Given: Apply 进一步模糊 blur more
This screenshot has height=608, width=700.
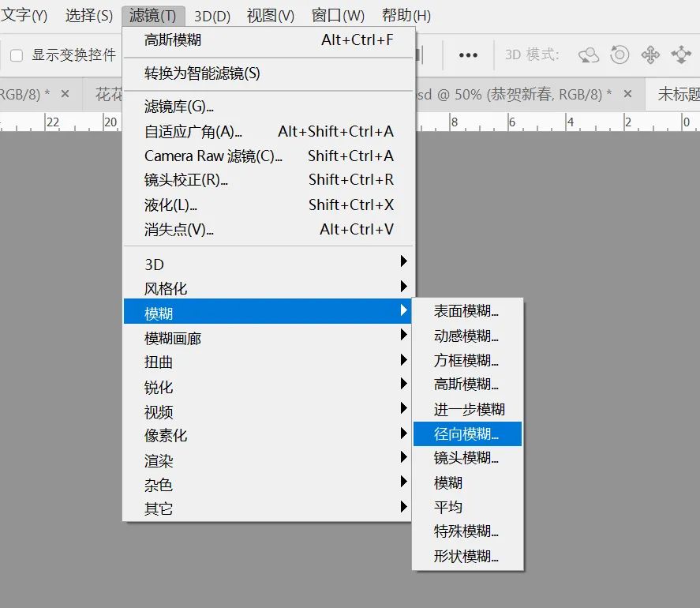Looking at the screenshot, I should pos(467,410).
